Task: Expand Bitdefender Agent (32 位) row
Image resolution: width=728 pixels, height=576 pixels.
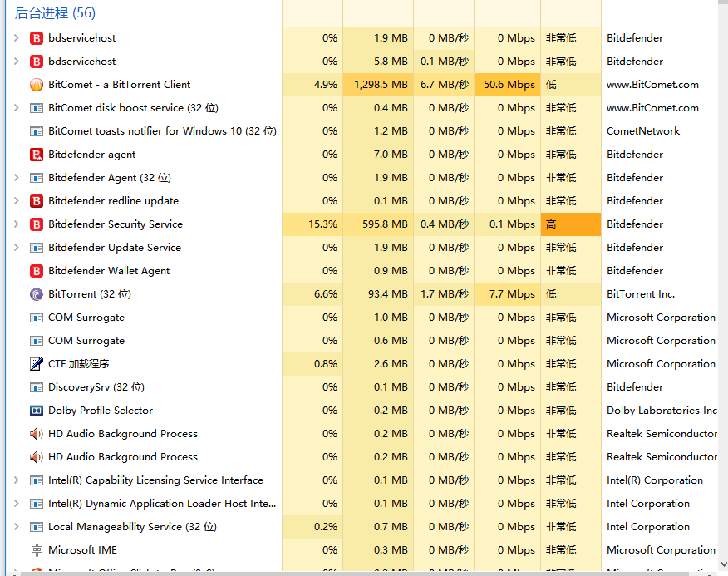Action: 17,177
